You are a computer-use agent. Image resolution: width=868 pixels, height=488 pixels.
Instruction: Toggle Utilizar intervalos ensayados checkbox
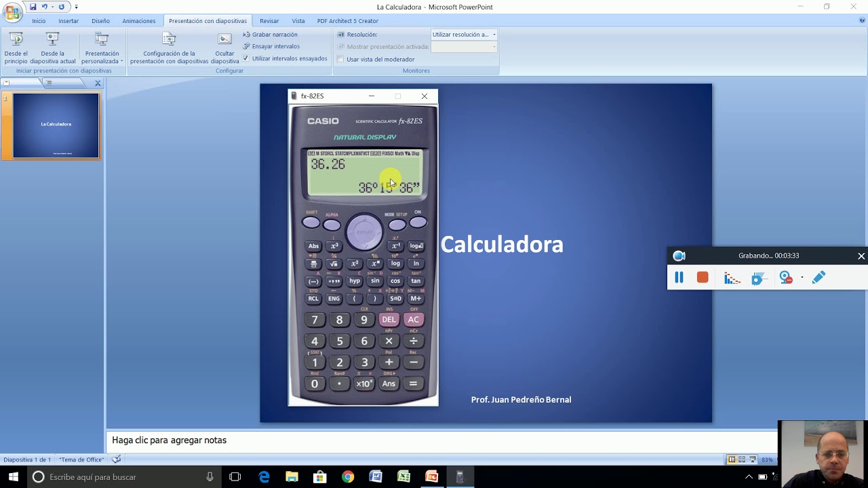pyautogui.click(x=246, y=58)
